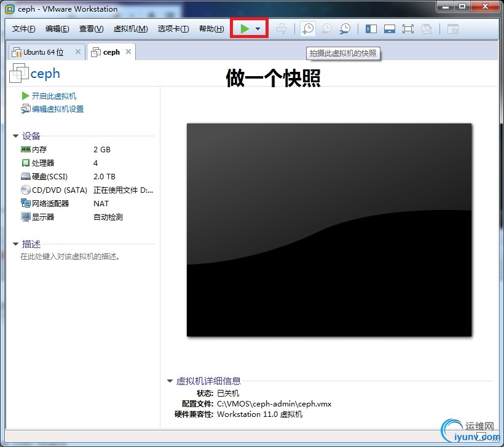Image resolution: width=504 pixels, height=447 pixels.
Task: Click the memory chip icon beside 内存
Action: [x=26, y=149]
